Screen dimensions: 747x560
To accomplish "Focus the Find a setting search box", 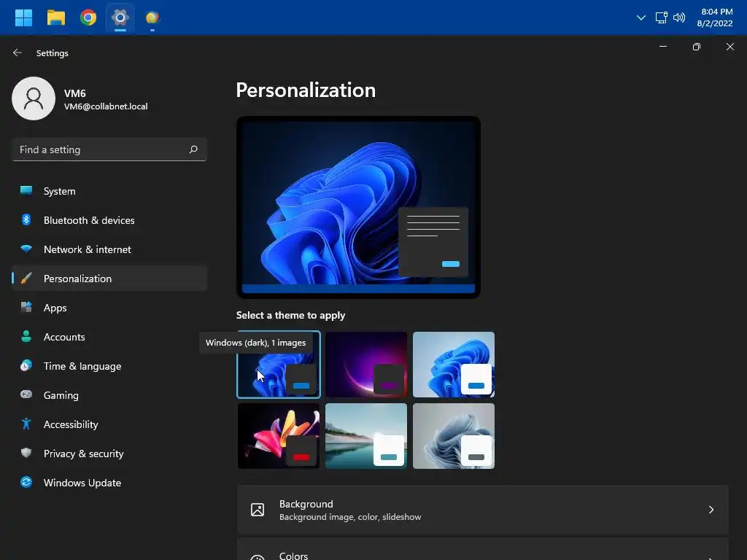I will (x=109, y=149).
